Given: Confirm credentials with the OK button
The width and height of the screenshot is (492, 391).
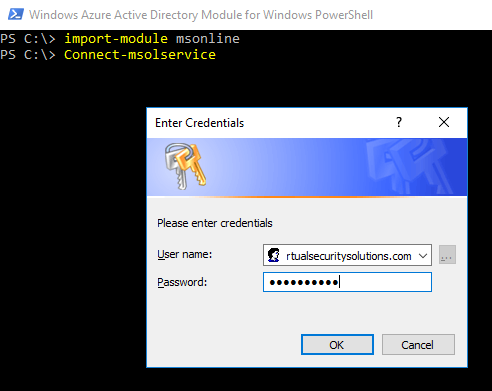Looking at the screenshot, I should [x=337, y=345].
